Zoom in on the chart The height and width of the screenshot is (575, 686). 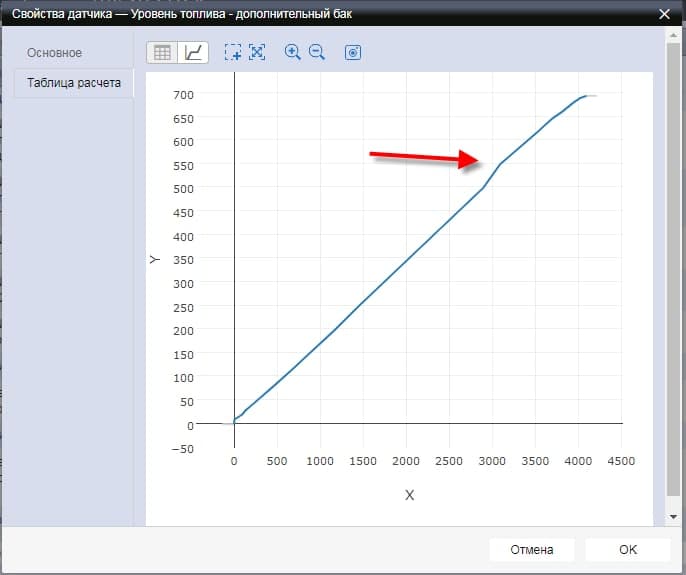pyautogui.click(x=293, y=53)
